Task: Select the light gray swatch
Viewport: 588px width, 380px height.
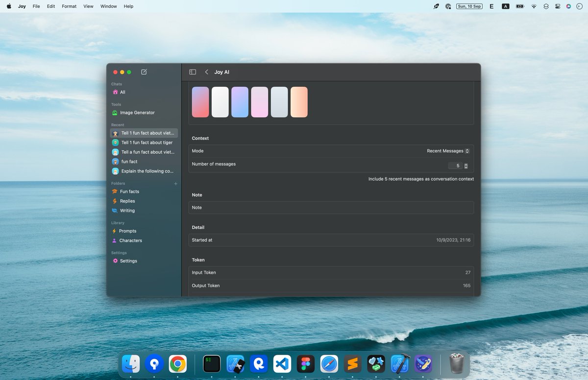Action: pos(279,102)
